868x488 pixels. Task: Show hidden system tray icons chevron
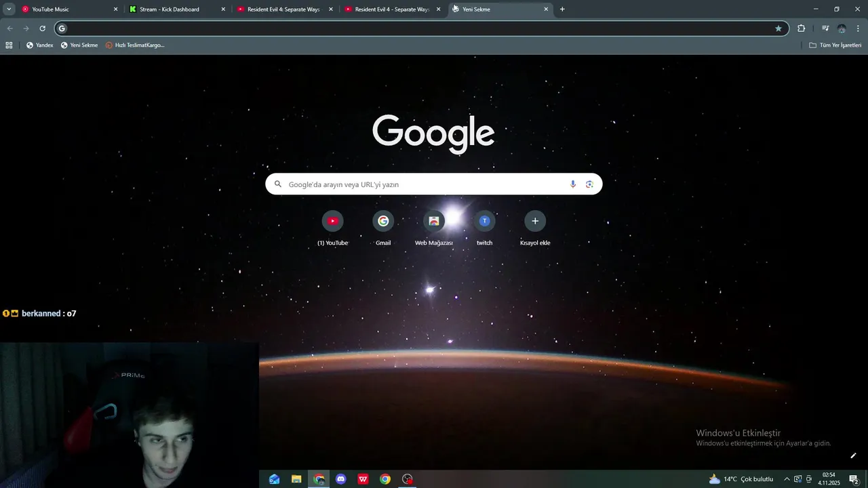[x=787, y=479]
